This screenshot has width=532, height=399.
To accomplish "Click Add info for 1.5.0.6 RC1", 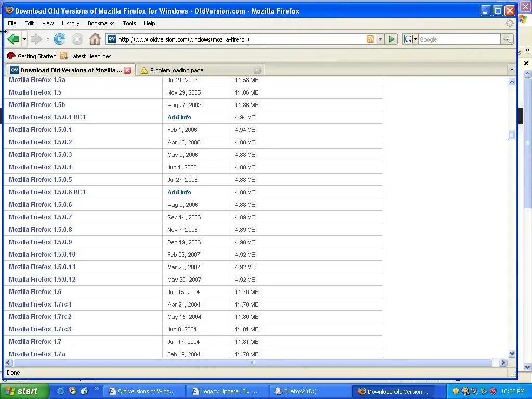I will 179,192.
